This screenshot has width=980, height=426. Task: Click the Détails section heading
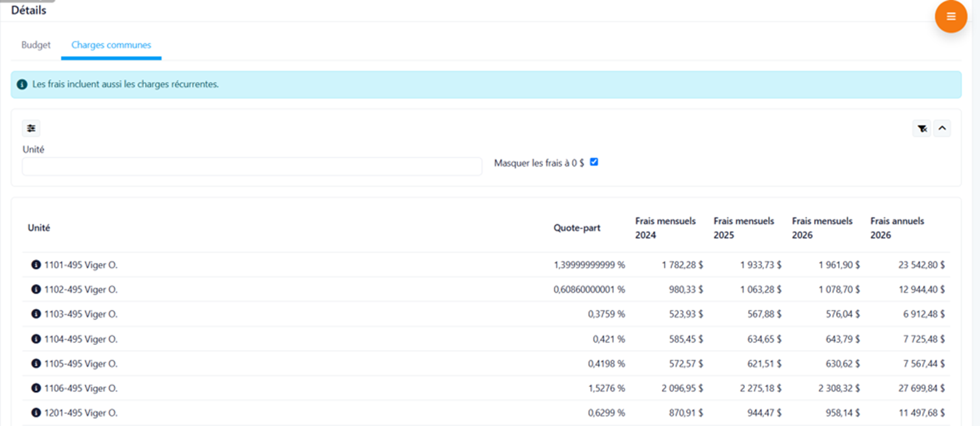pyautogui.click(x=29, y=10)
